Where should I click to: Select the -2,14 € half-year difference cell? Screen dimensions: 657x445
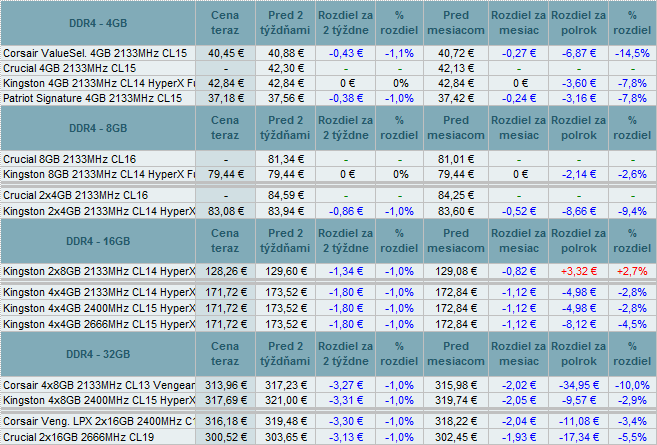pos(579,174)
